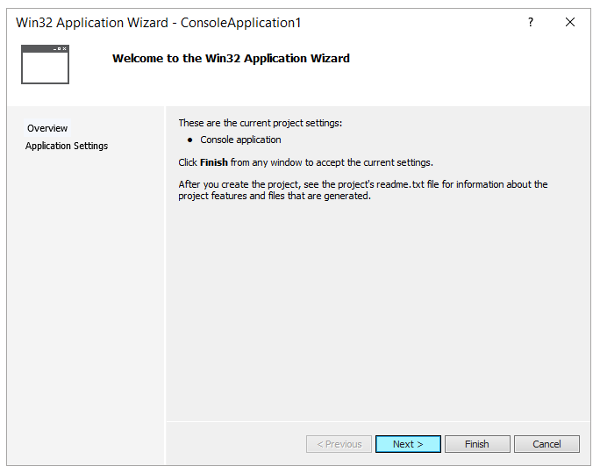
Task: Click the greyed-out Previous button
Action: click(339, 444)
